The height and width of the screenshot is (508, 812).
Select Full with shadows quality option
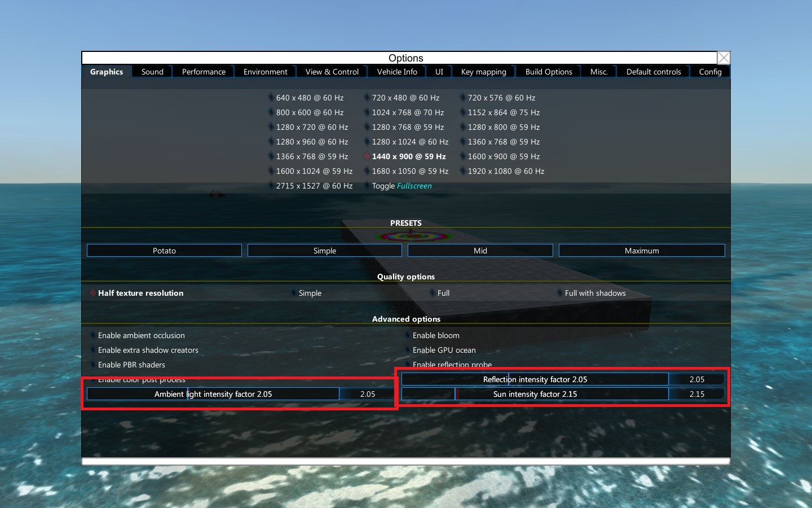(x=595, y=293)
